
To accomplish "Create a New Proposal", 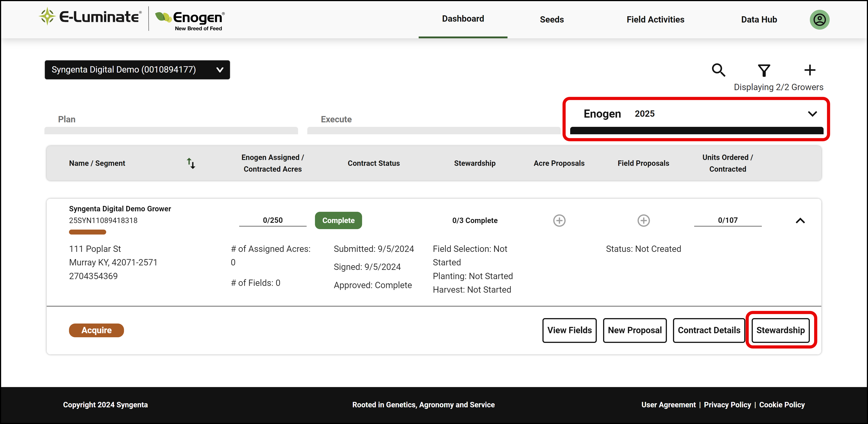I will click(635, 330).
